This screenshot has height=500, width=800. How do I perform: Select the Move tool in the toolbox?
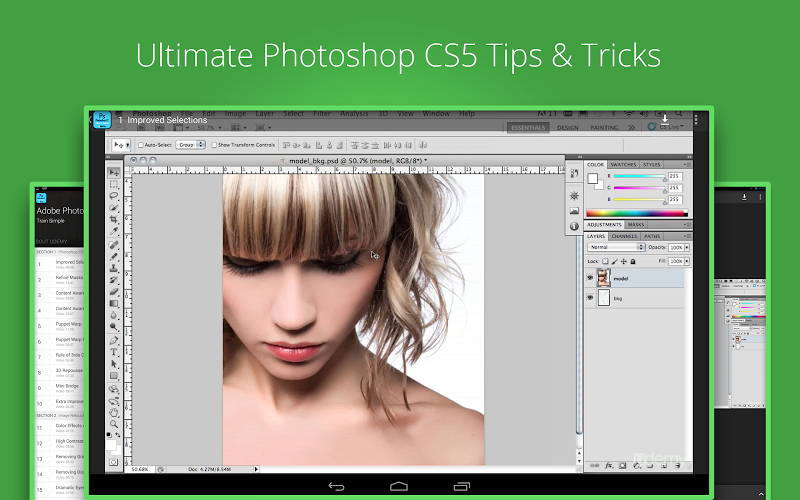pyautogui.click(x=114, y=173)
